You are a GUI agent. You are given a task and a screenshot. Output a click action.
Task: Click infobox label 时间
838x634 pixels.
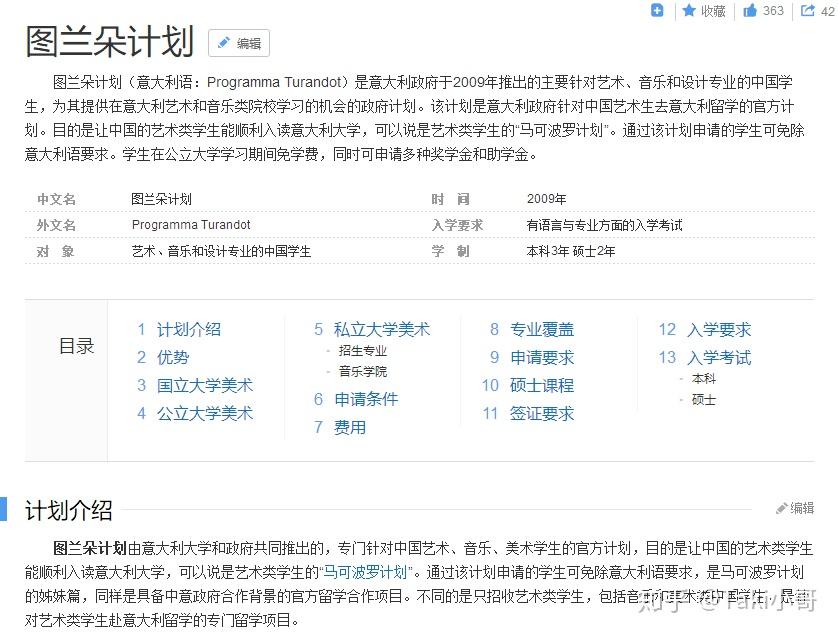[451, 199]
